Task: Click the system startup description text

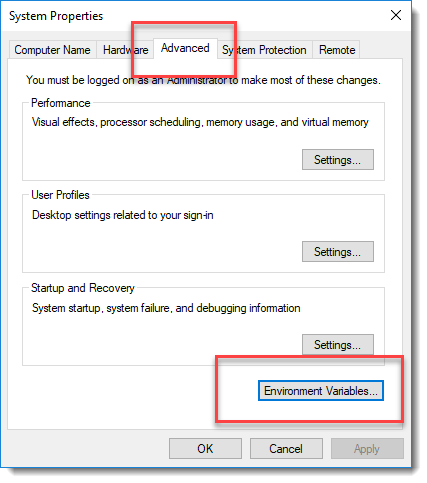Action: coord(166,308)
